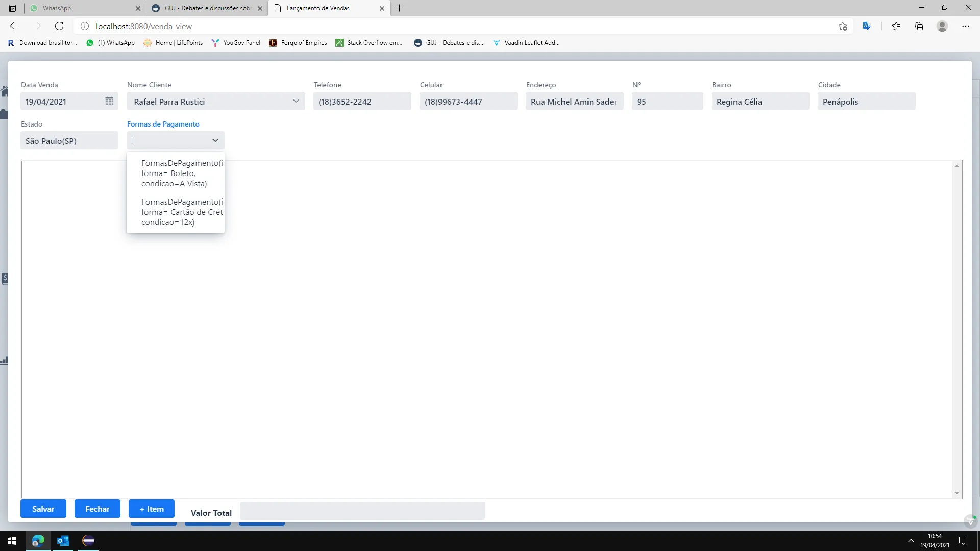
Task: Expand the Nome Cliente dropdown arrow
Action: point(296,101)
